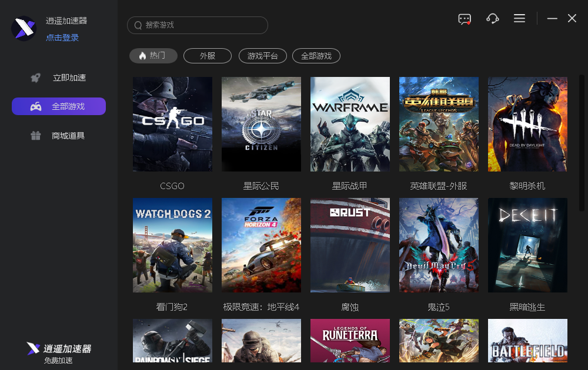Click the flame icon on the 热门 tab
The image size is (588, 370).
142,56
